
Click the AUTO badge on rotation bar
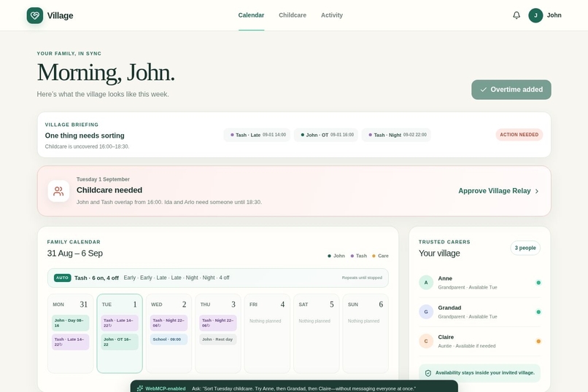click(x=62, y=278)
